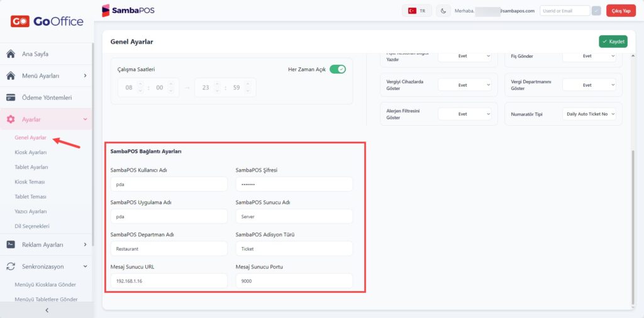644x318 pixels.
Task: Click the Reklam Ayarları sidebar icon
Action: (x=11, y=244)
